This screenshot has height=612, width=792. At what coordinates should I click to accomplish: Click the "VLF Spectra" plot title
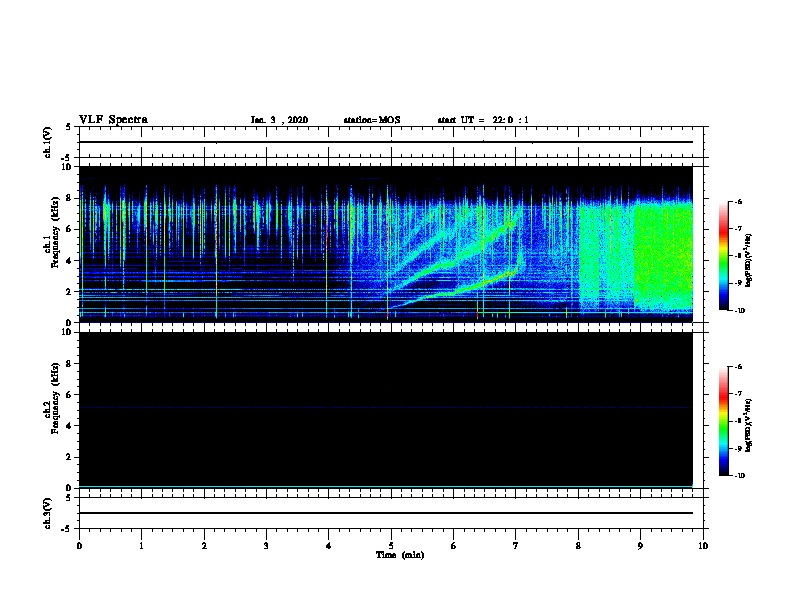[x=113, y=120]
